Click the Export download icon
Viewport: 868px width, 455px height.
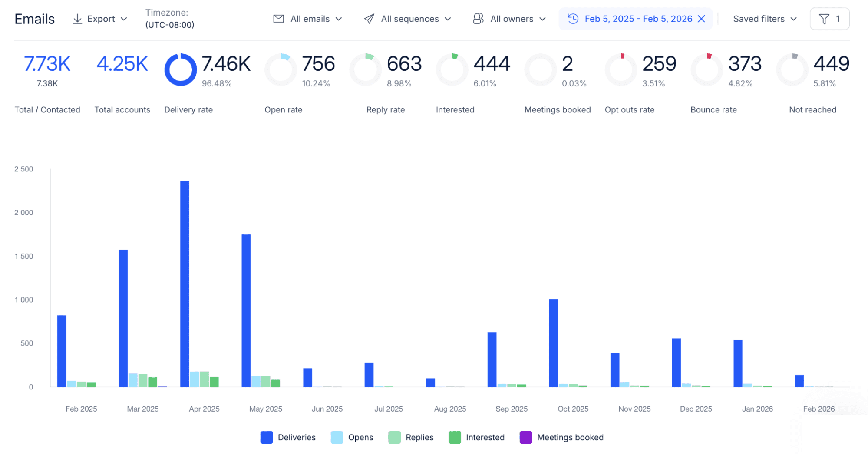[x=77, y=19]
